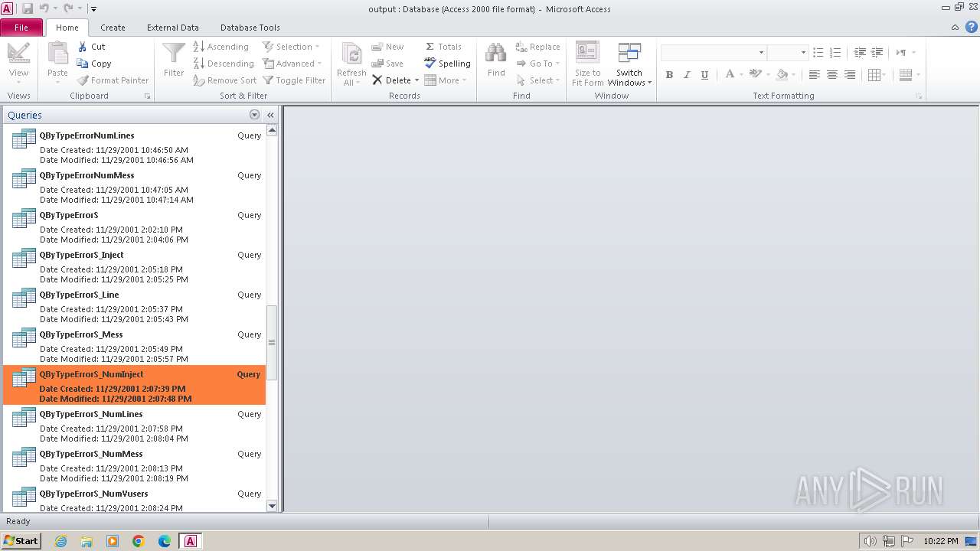The image size is (980, 551).
Task: Click Size to Fit Form
Action: pyautogui.click(x=588, y=64)
